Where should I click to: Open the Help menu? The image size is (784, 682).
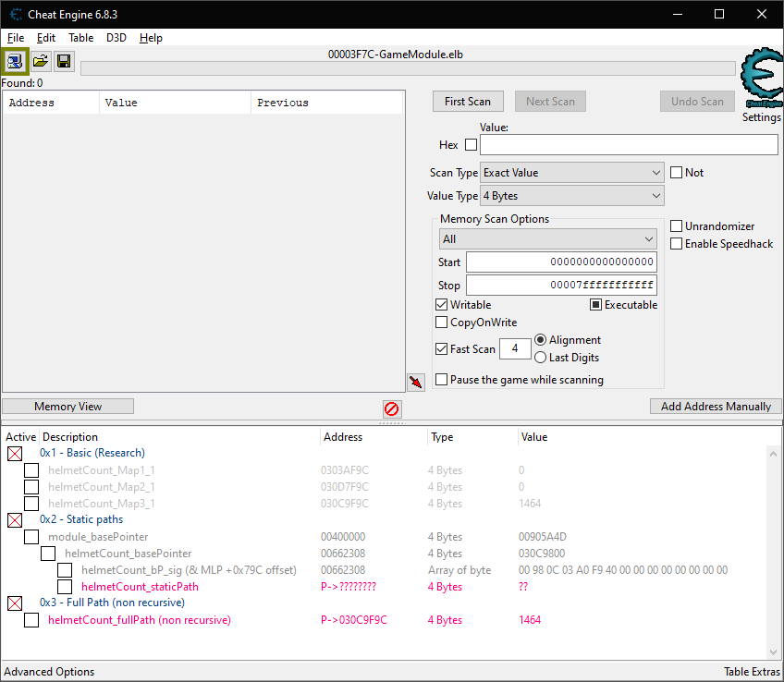151,38
